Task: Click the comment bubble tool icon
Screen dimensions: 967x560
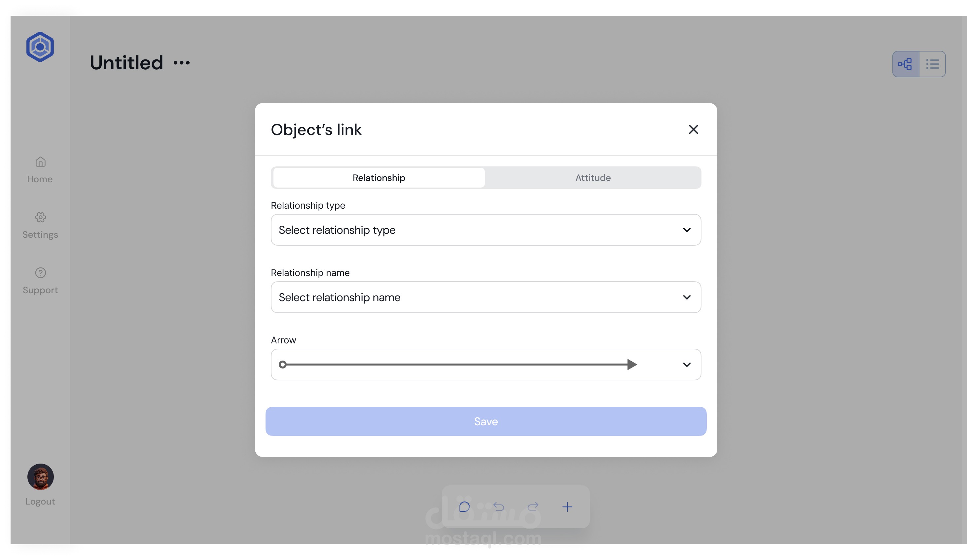Action: click(464, 507)
